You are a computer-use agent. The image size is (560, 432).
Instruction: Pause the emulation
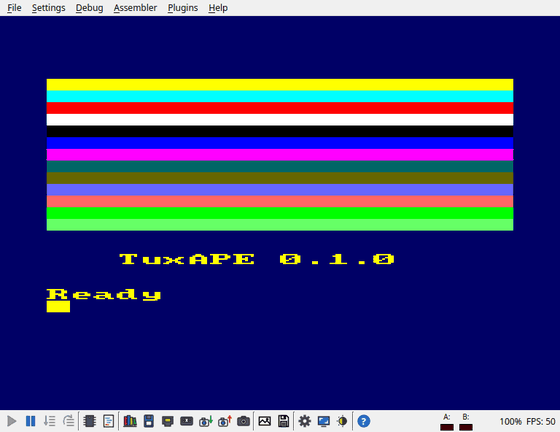(x=31, y=421)
